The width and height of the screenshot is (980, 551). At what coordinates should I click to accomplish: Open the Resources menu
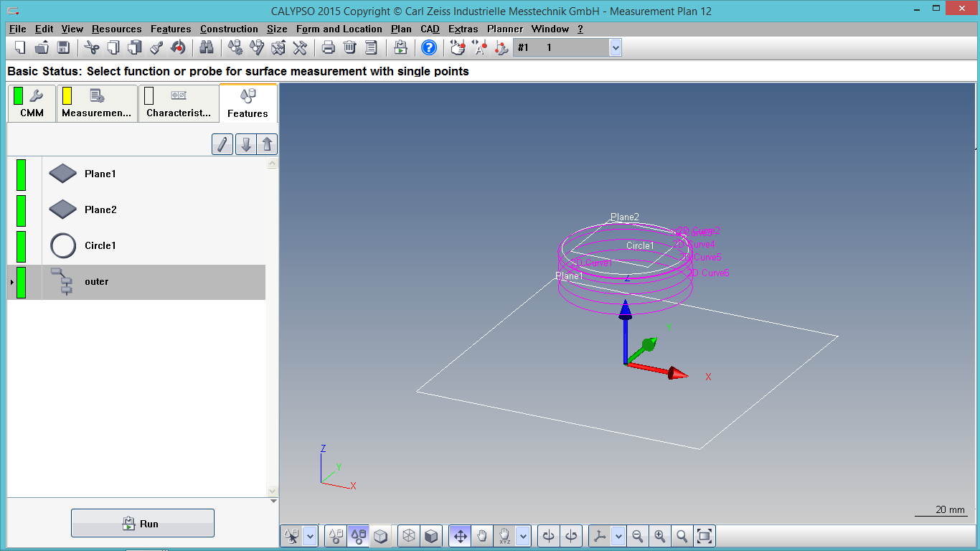(x=117, y=29)
